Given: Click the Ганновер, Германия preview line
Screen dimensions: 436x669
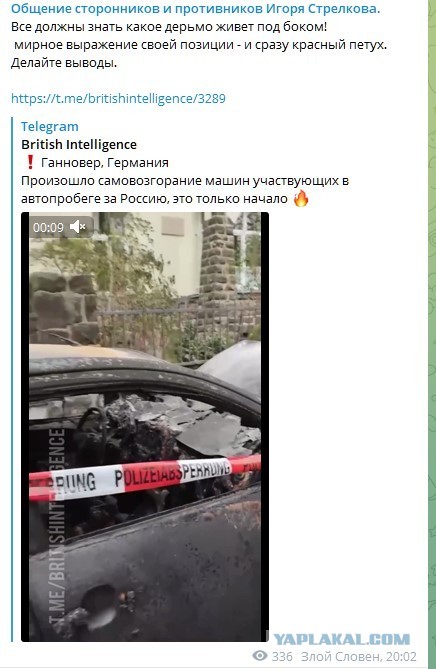Looking at the screenshot, I should 105,163.
